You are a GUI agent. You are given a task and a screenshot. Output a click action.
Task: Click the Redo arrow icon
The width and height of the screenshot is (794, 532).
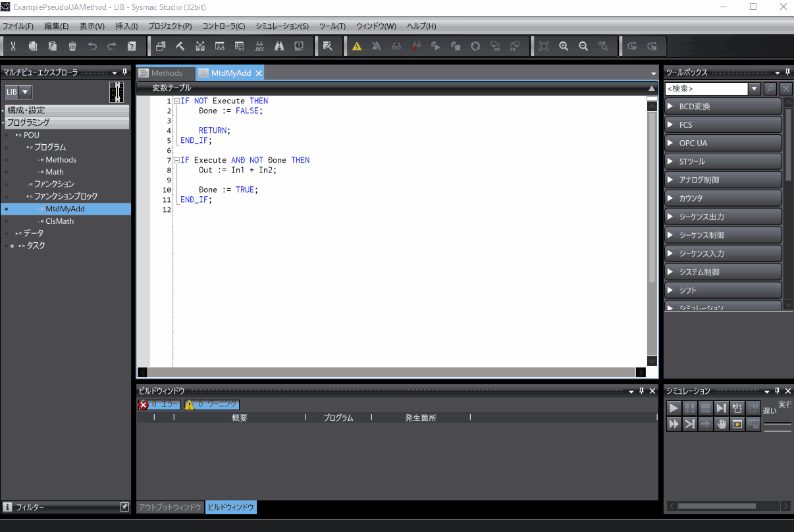112,46
